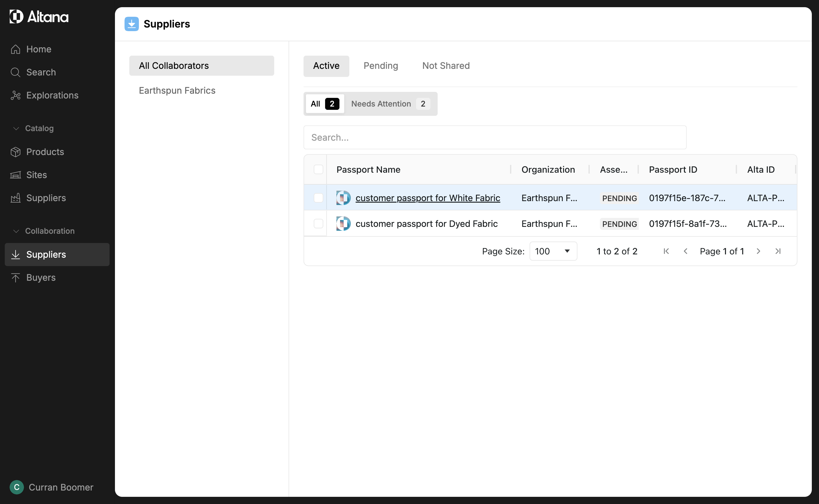The height and width of the screenshot is (504, 819).
Task: Open Explorations in the sidebar
Action: click(52, 95)
